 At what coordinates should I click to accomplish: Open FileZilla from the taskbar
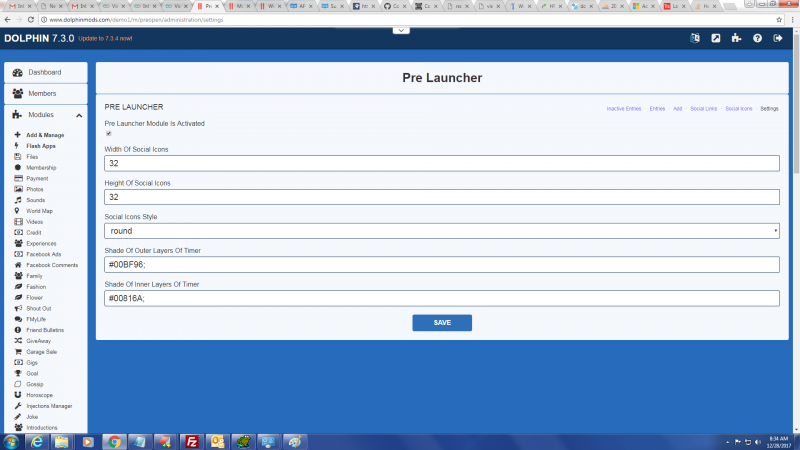click(x=192, y=442)
